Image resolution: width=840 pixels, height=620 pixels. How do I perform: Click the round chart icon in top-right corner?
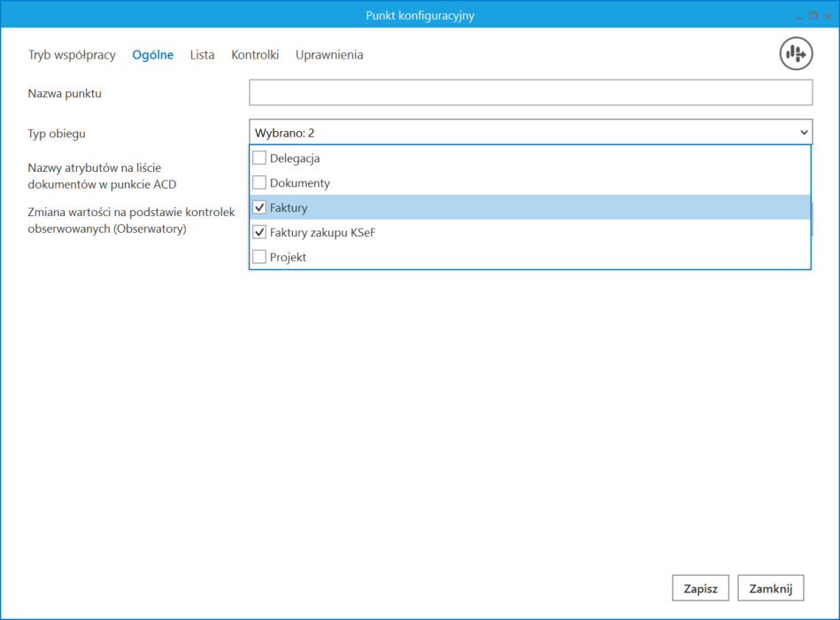click(796, 54)
